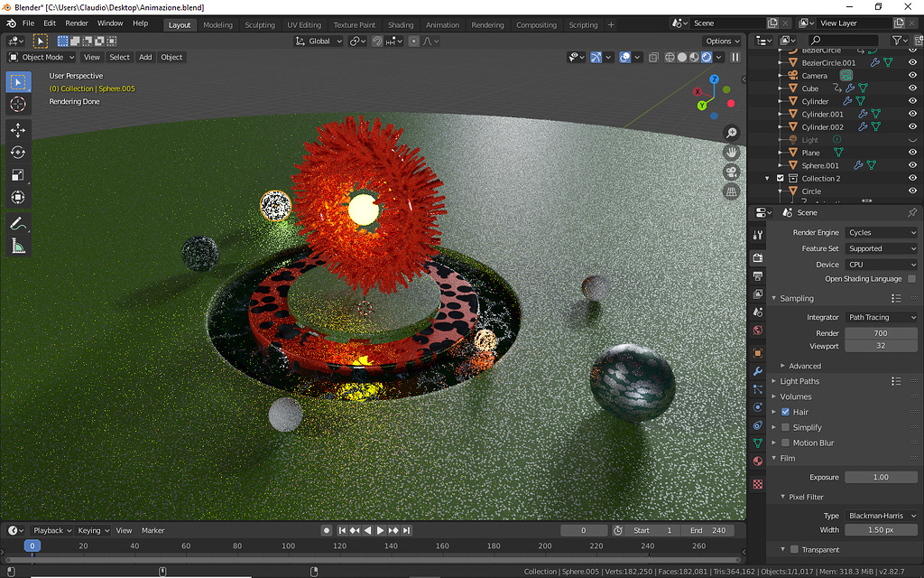Switch to solid shading mode
This screenshot has width=924, height=578.
click(x=682, y=57)
